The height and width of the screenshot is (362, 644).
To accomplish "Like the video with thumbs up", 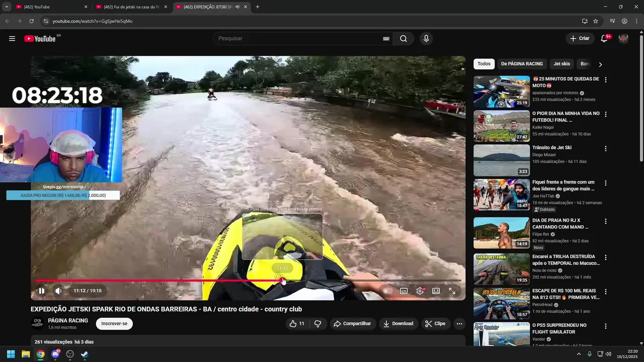I will (297, 324).
